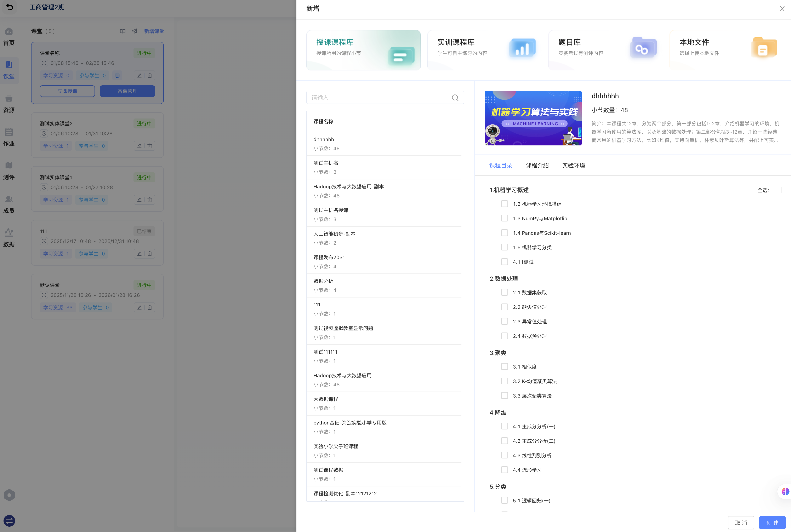The image size is (791, 532).
Task: Tick checkbox for 1.2 机器学习环境搭建
Action: click(x=504, y=204)
